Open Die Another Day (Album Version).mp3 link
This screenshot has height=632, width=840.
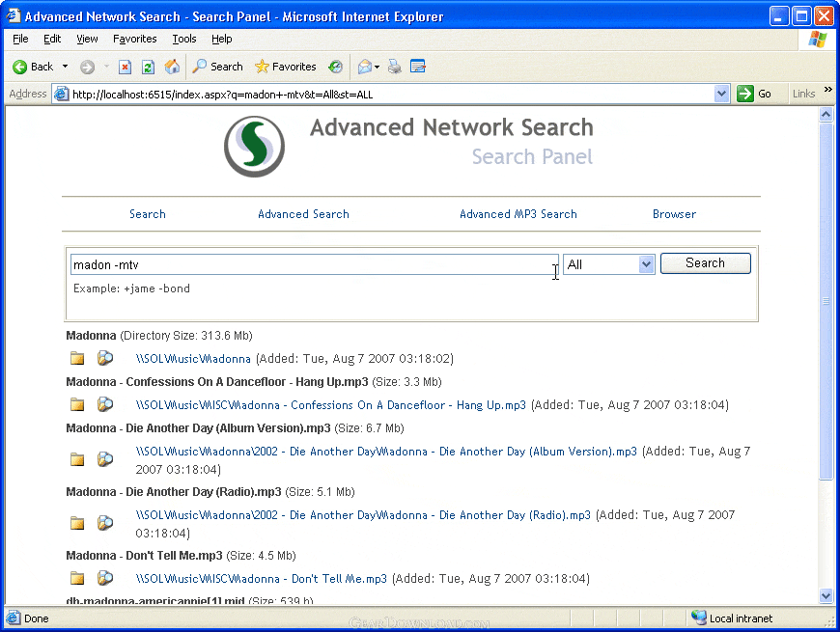(386, 452)
